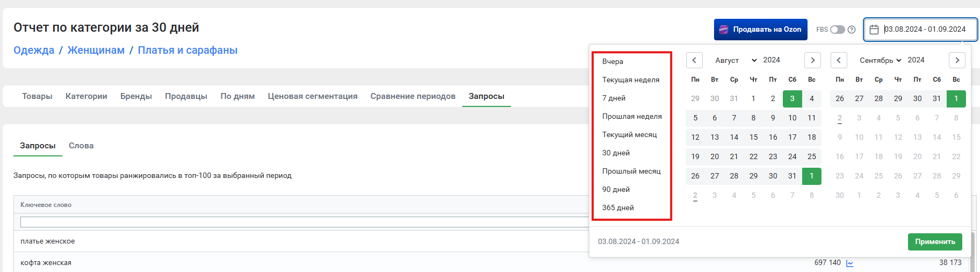
Task: Select August 15 in the calendar
Action: pyautogui.click(x=753, y=137)
